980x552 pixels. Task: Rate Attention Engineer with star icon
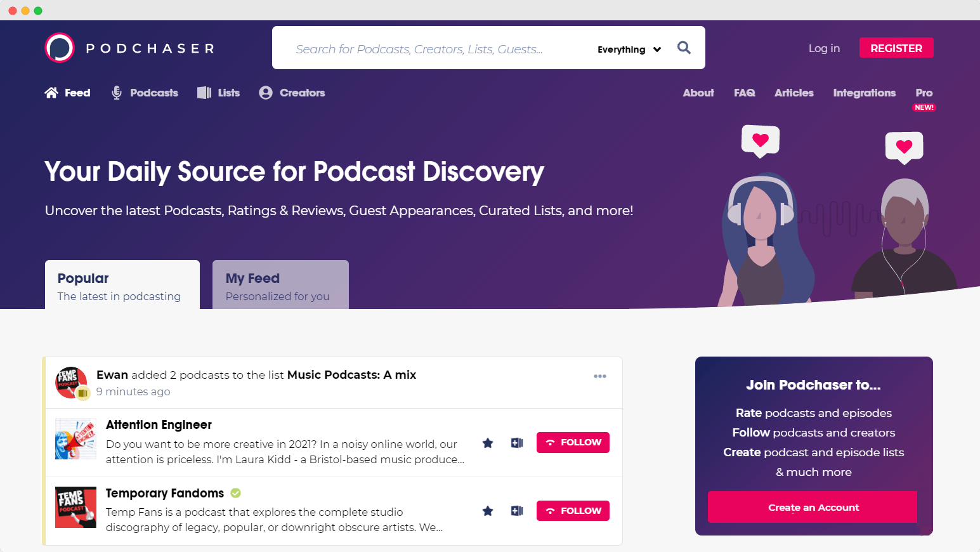(488, 443)
